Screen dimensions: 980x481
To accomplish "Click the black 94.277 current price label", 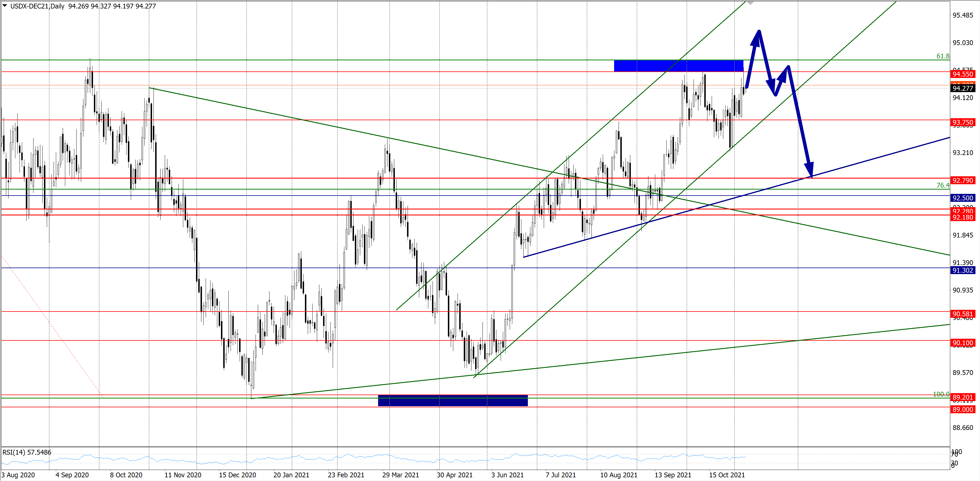I will click(x=962, y=88).
